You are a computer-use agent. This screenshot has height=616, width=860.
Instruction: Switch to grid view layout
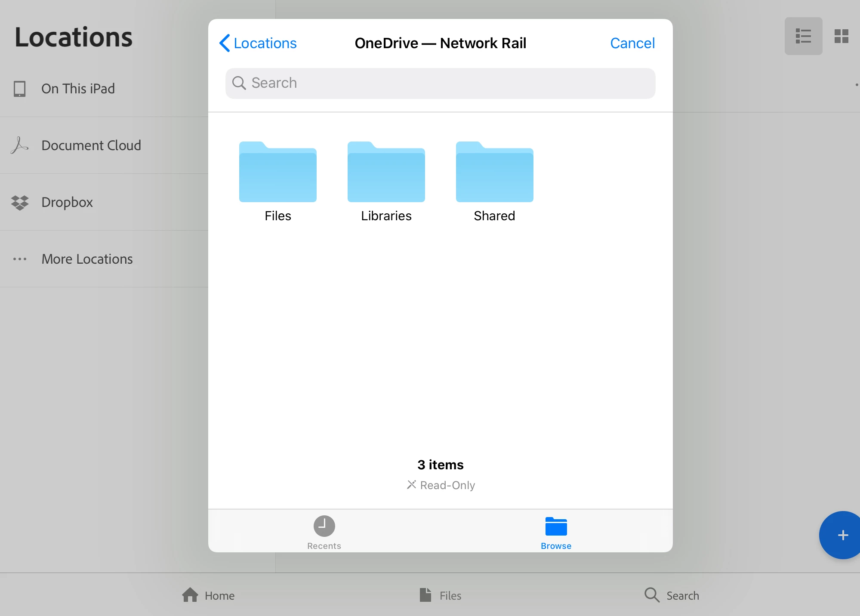point(841,36)
